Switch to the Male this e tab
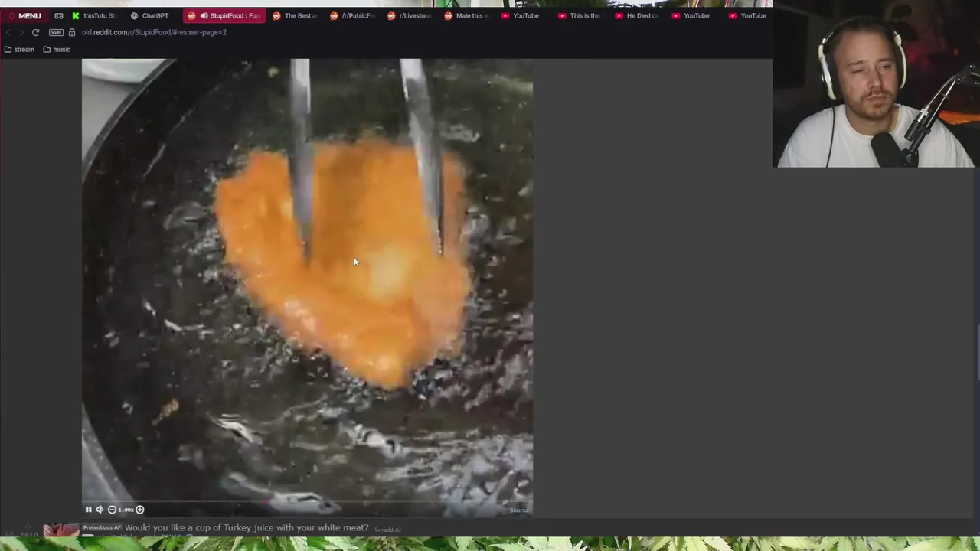Image resolution: width=980 pixels, height=551 pixels. click(x=467, y=15)
